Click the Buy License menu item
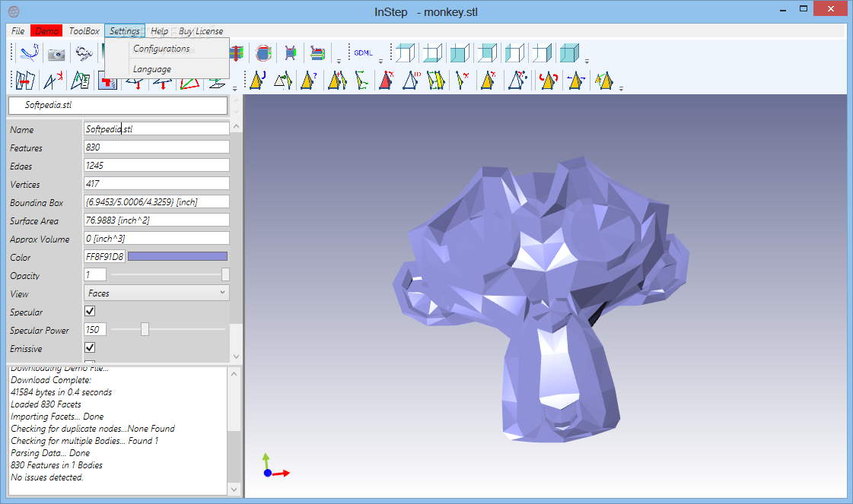The image size is (853, 504). [x=201, y=31]
